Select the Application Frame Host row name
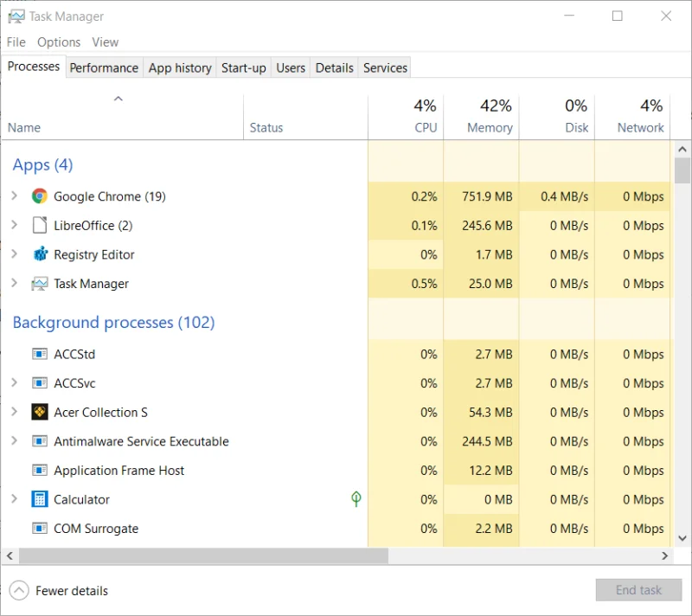This screenshot has height=616, width=692. [x=119, y=471]
